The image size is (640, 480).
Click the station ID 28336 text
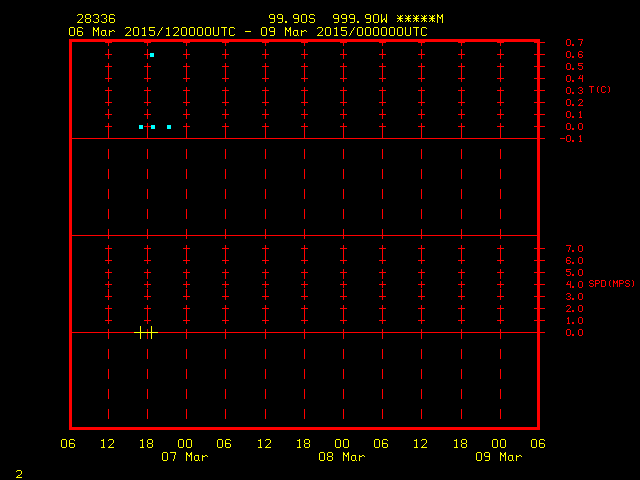click(x=96, y=19)
